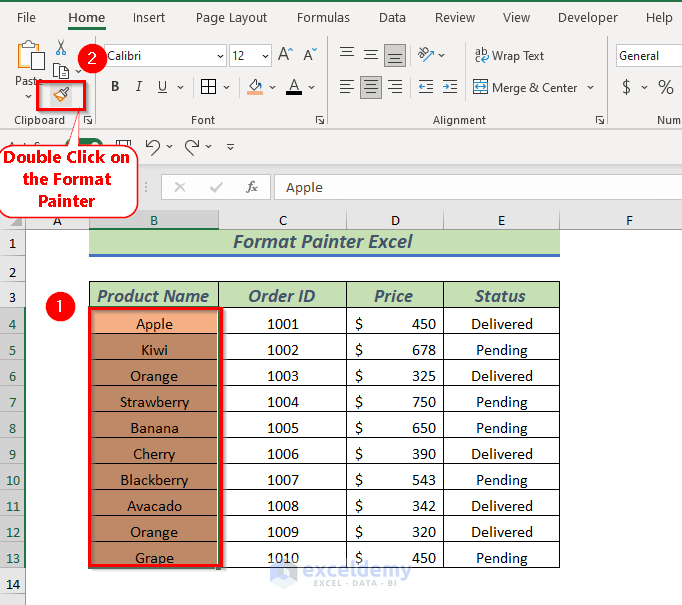Click the Copy icon in Clipboard

tap(61, 71)
